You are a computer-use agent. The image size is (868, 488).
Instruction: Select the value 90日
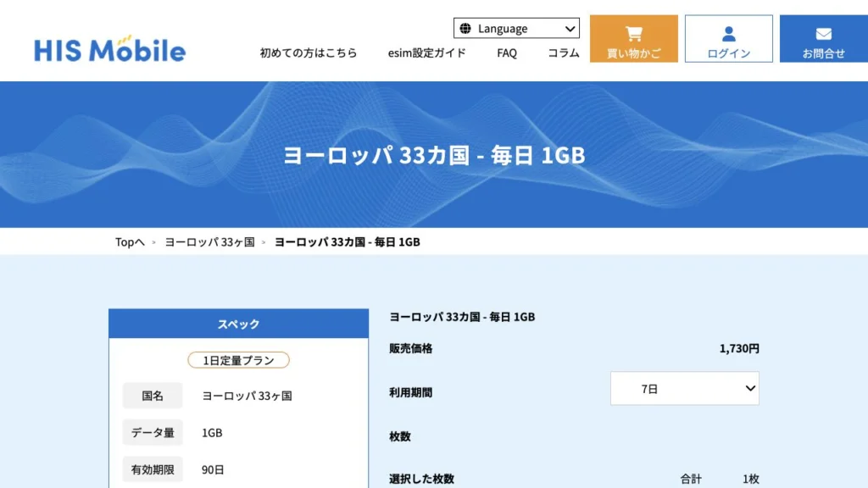213,469
